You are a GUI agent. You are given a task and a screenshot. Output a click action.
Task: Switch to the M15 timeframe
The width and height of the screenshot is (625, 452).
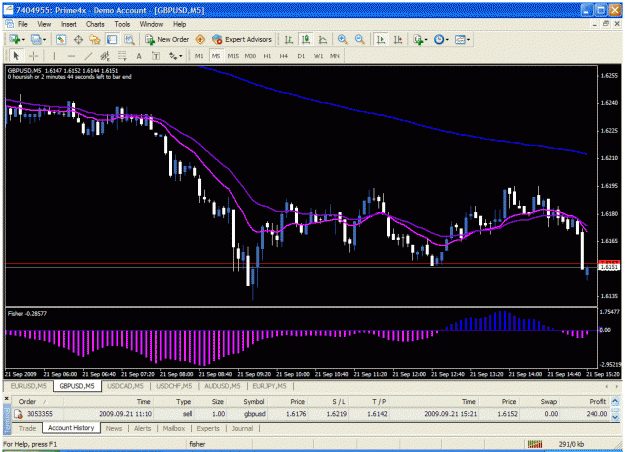click(233, 56)
